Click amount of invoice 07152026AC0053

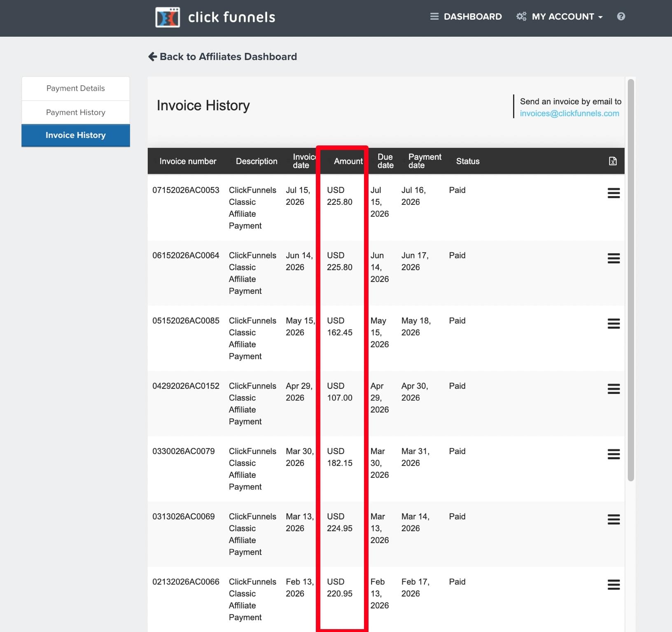(340, 196)
